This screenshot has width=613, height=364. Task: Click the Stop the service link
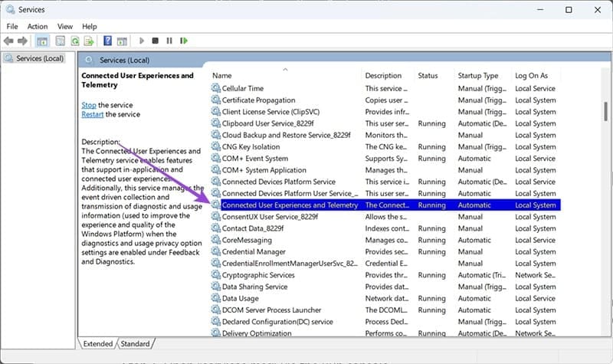pos(89,105)
